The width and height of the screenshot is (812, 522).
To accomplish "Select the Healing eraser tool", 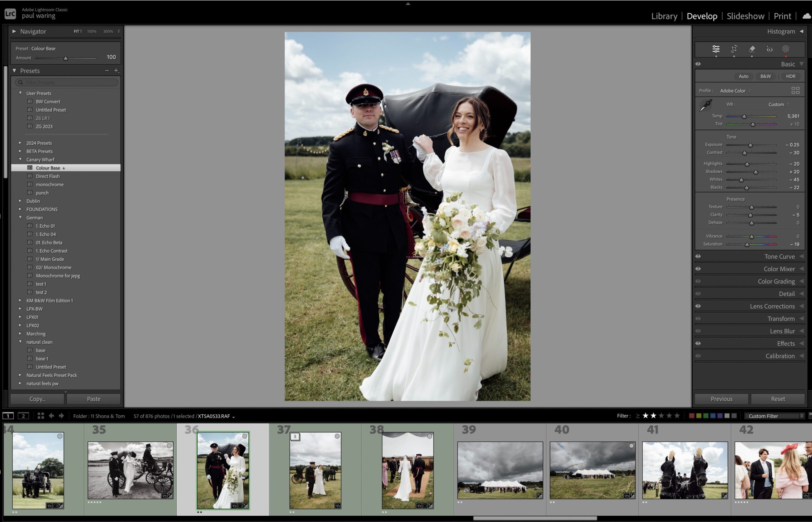I will tap(752, 49).
